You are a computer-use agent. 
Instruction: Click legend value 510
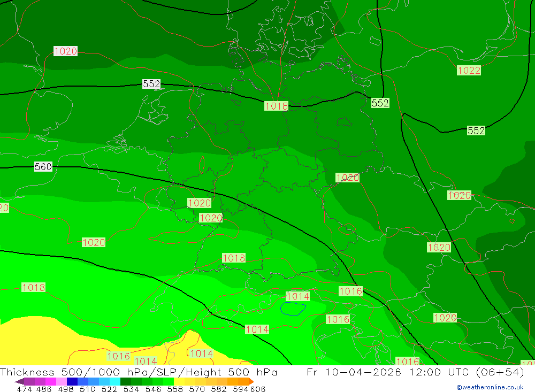click(x=88, y=389)
